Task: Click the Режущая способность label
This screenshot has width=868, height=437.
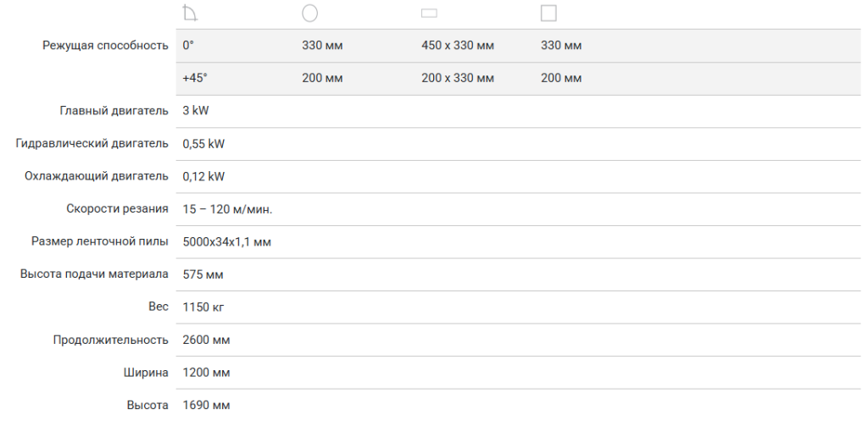Action: click(x=105, y=46)
